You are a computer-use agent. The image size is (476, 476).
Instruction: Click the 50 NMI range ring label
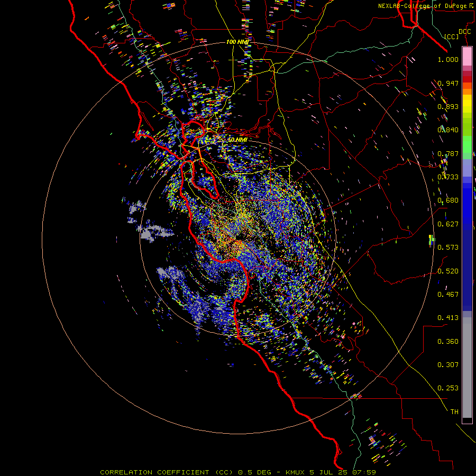coord(237,140)
